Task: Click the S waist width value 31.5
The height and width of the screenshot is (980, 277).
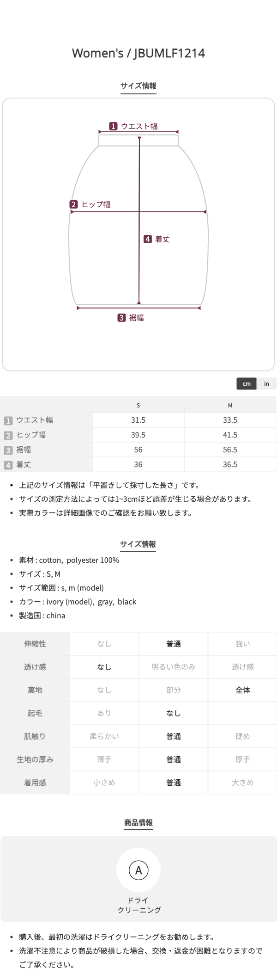Action: tap(138, 420)
